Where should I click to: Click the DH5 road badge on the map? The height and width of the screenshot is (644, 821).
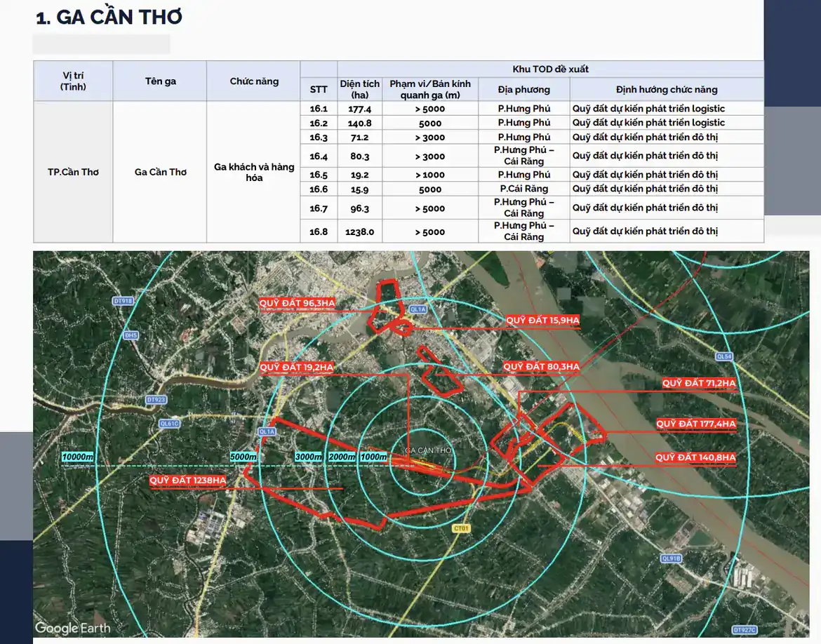coord(131,335)
